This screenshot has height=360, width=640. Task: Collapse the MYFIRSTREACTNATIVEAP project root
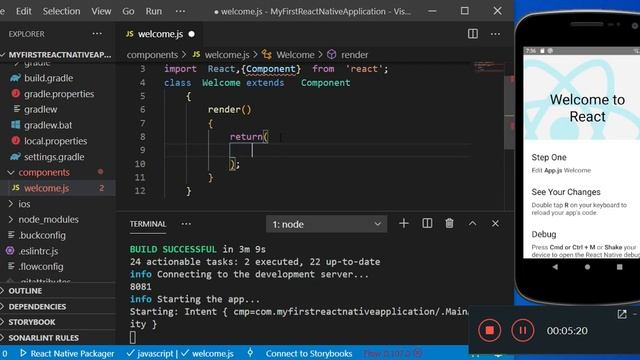(56, 54)
